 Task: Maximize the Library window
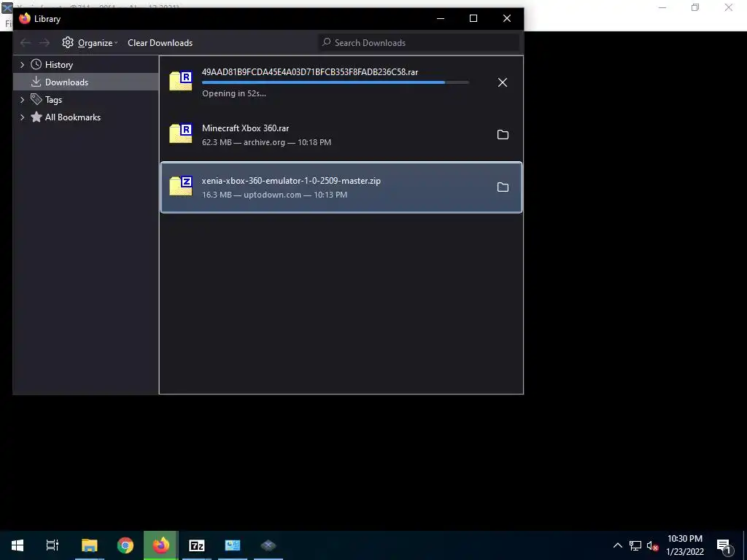click(473, 18)
